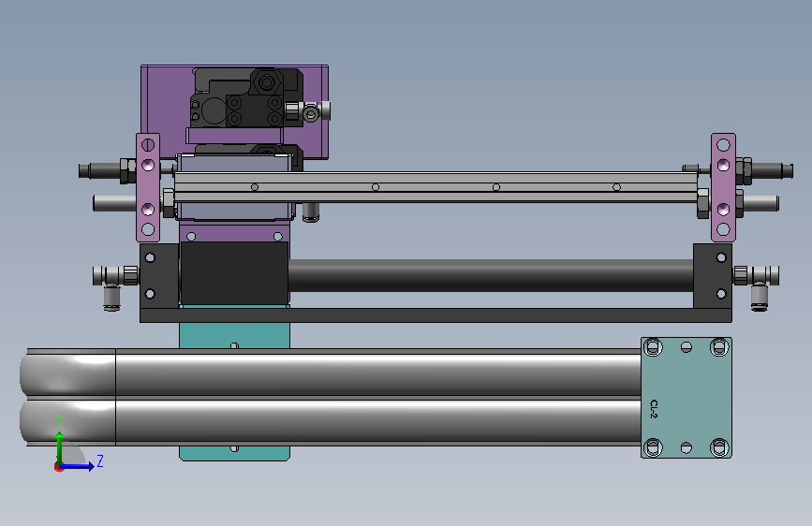Select the small air fitting below the guide rail
This screenshot has width=812, height=526.
[x=310, y=212]
